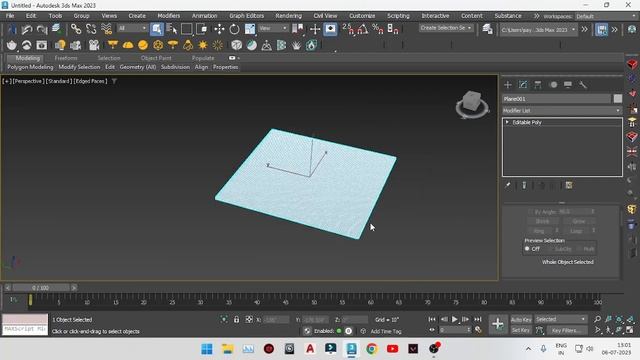Open the Graph Editors menu

[x=247, y=16]
